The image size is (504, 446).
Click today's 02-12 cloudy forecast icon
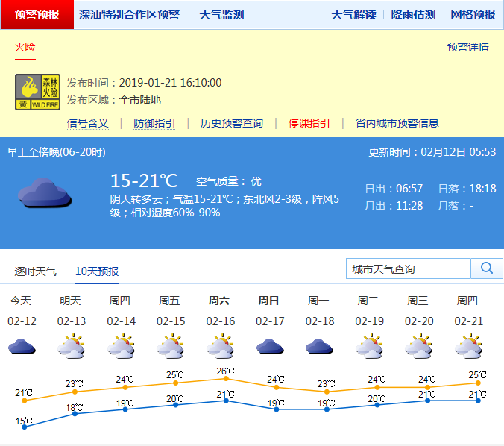tap(21, 346)
